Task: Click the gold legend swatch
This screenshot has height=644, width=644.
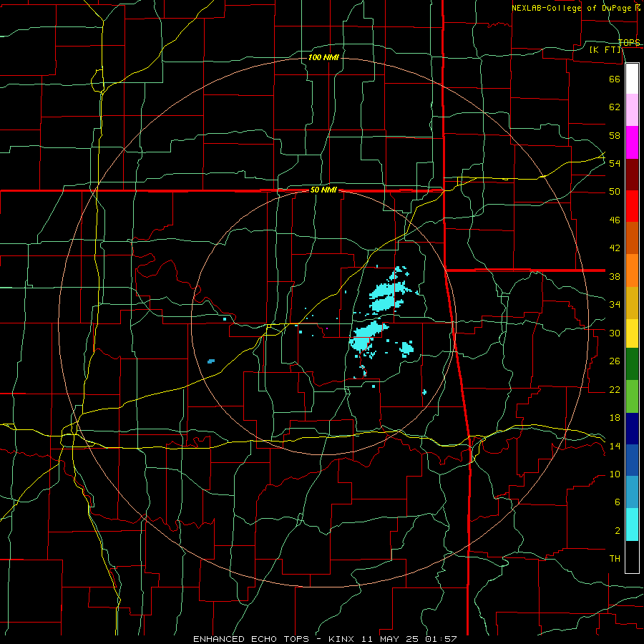Action: point(632,303)
